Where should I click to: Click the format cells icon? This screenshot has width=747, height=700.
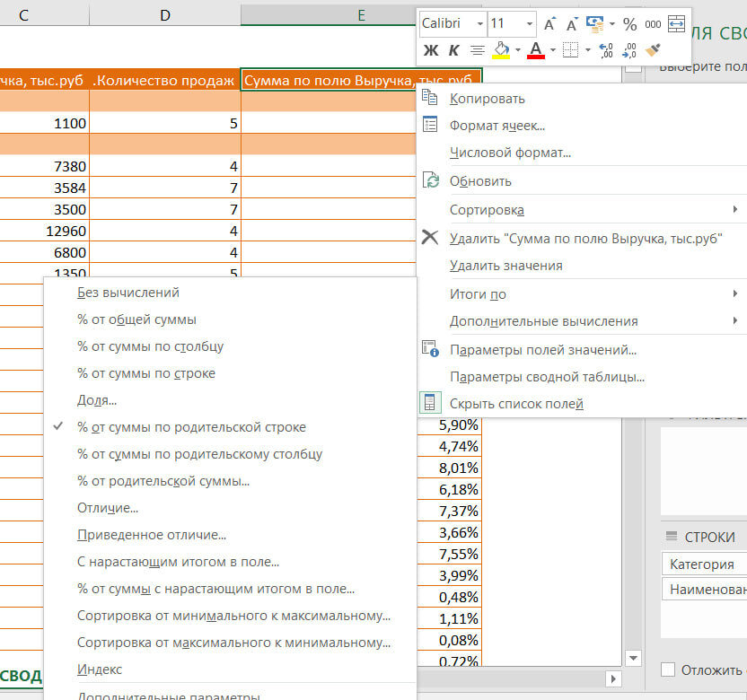click(x=430, y=124)
